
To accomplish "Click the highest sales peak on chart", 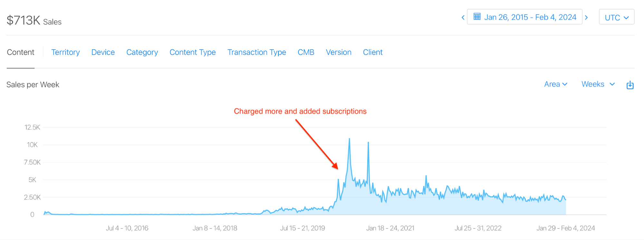I will click(350, 139).
